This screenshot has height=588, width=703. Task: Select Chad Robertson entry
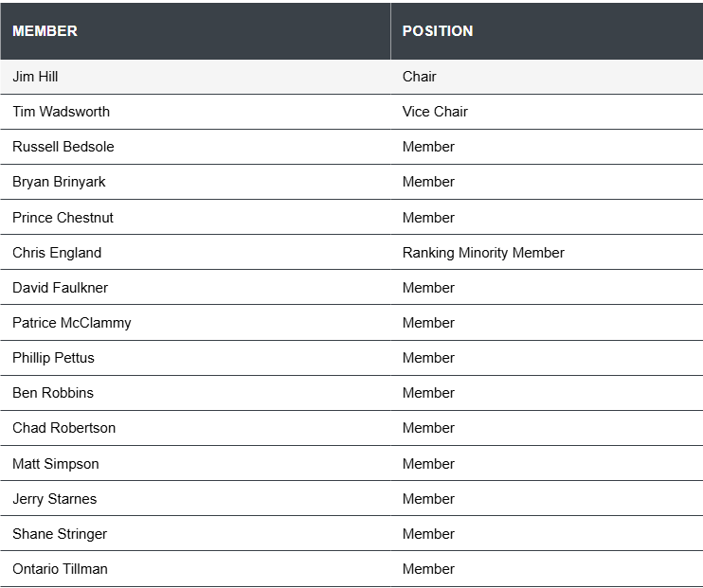[63, 428]
